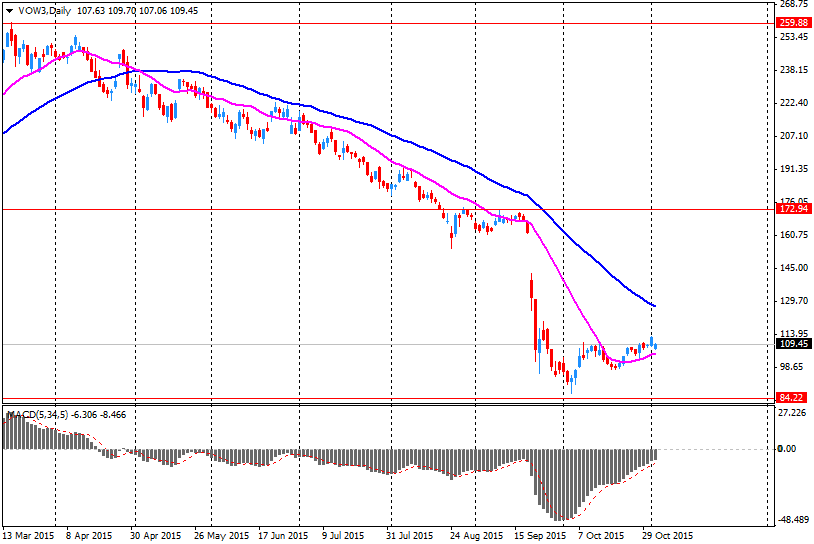The height and width of the screenshot is (544, 814).
Task: Click the price scale value 253.45
Action: pos(794,37)
